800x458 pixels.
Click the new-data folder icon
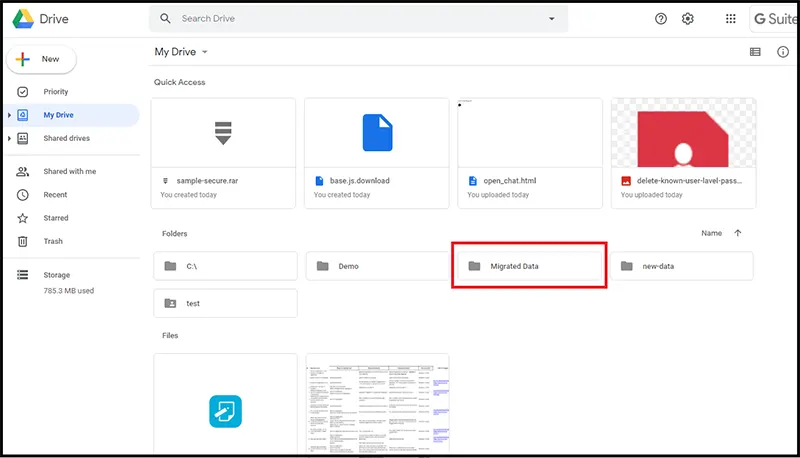tap(627, 266)
